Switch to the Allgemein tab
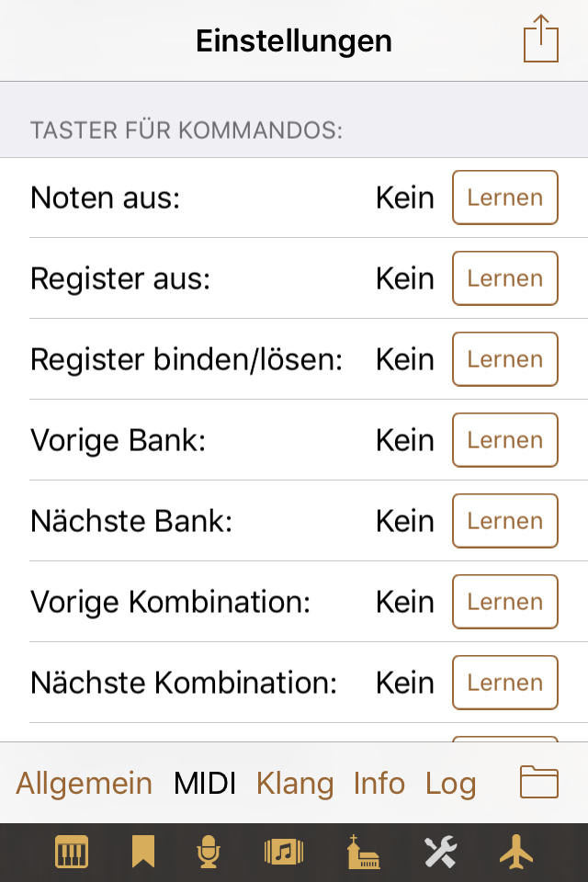588x882 pixels. coord(84,784)
